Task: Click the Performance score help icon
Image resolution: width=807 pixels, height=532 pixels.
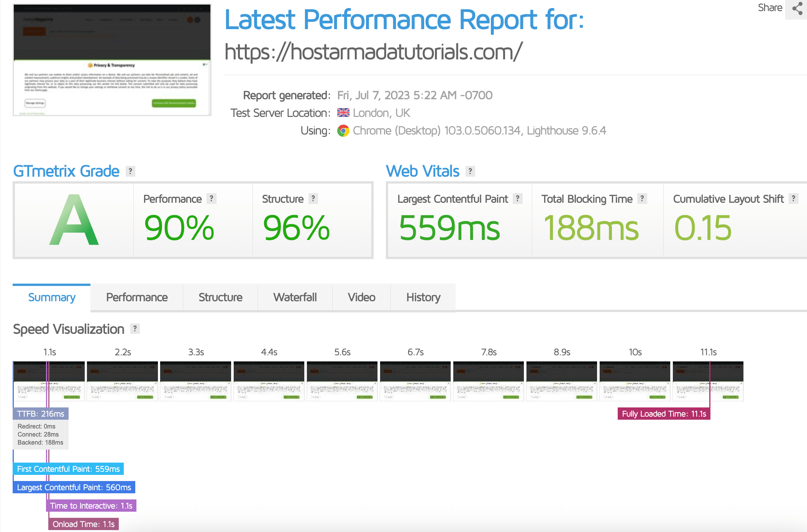Action: point(212,199)
